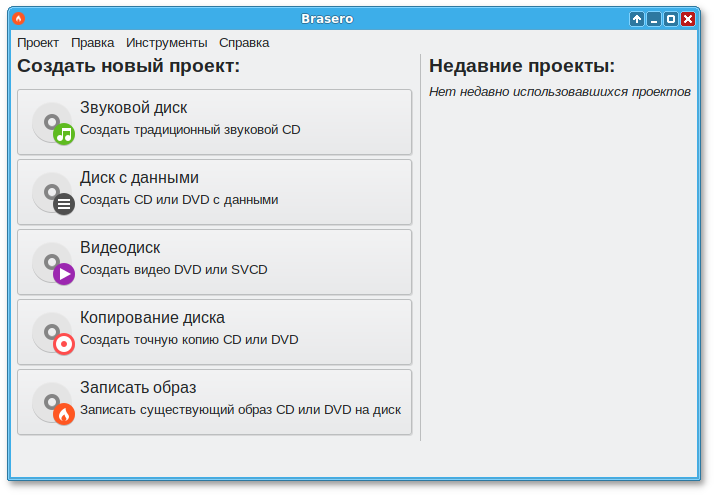Click 'Создать CD или DVD с данными' text
The width and height of the screenshot is (714, 495).
(x=179, y=200)
